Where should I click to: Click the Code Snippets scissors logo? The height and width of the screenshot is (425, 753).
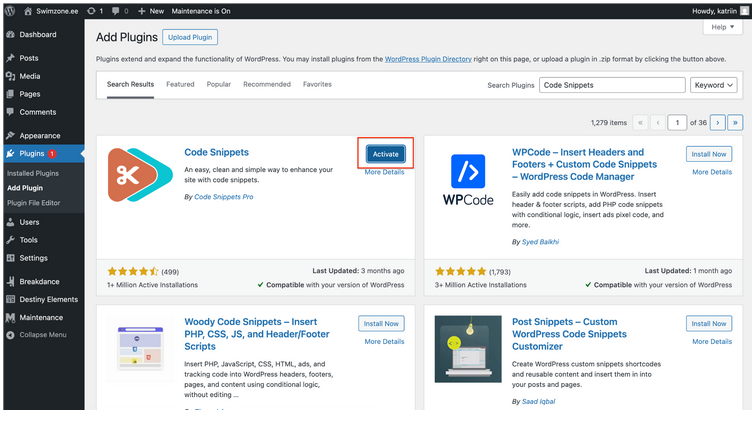coord(140,175)
